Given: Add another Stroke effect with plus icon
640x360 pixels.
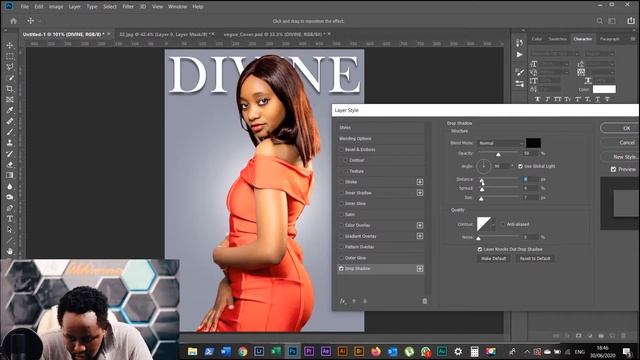Looking at the screenshot, I should [420, 182].
